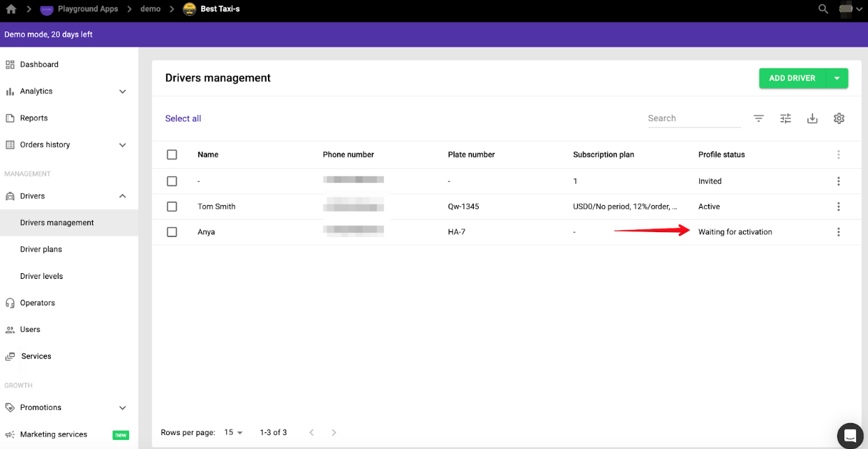Click the home icon in top bar

(11, 9)
